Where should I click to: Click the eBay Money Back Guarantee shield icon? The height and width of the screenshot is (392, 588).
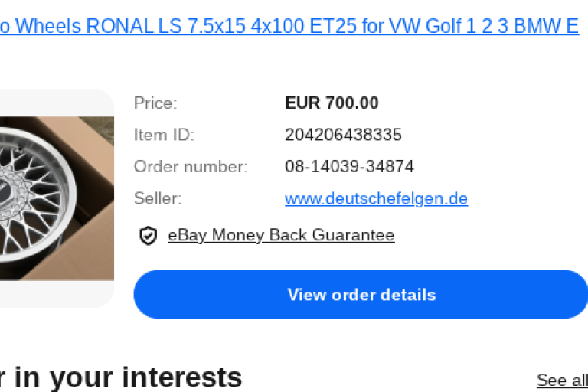pyautogui.click(x=148, y=236)
